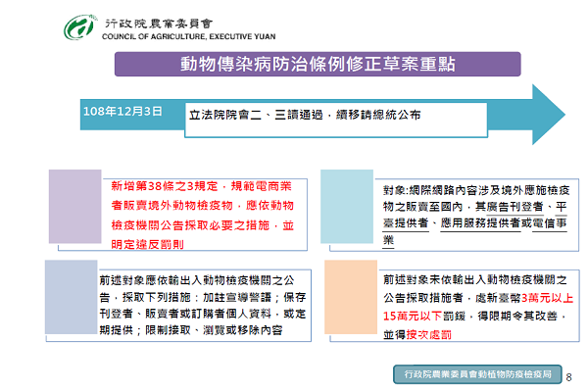Click the red text '新增第38條之3規定，規範電商業'
The width and height of the screenshot is (588, 392).
click(201, 186)
